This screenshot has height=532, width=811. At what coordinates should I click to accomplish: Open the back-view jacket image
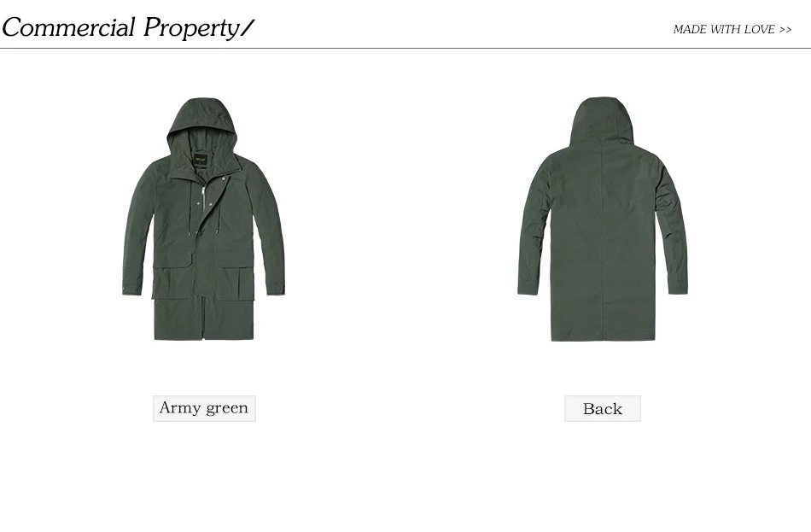click(603, 219)
